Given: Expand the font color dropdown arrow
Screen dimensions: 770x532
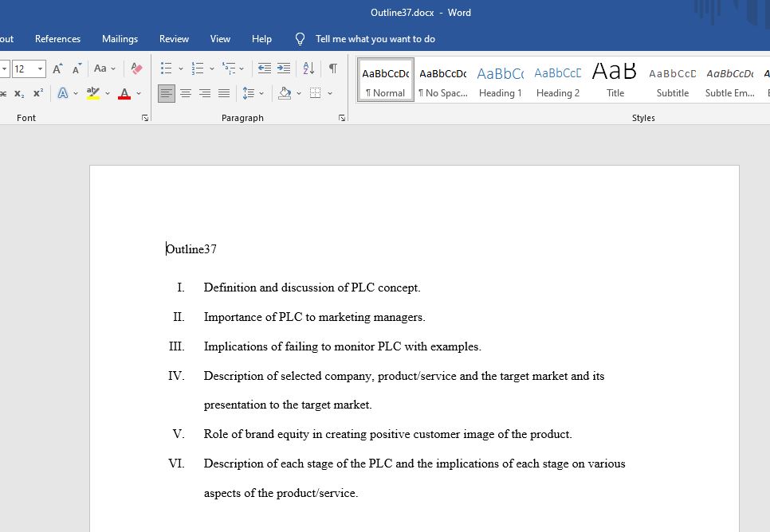Looking at the screenshot, I should 139,93.
